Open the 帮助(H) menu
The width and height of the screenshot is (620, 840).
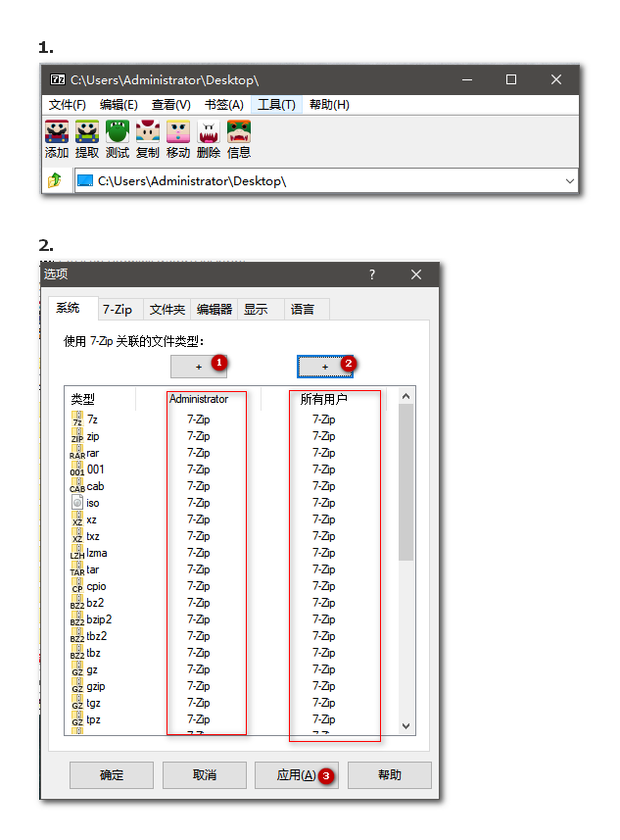[329, 105]
